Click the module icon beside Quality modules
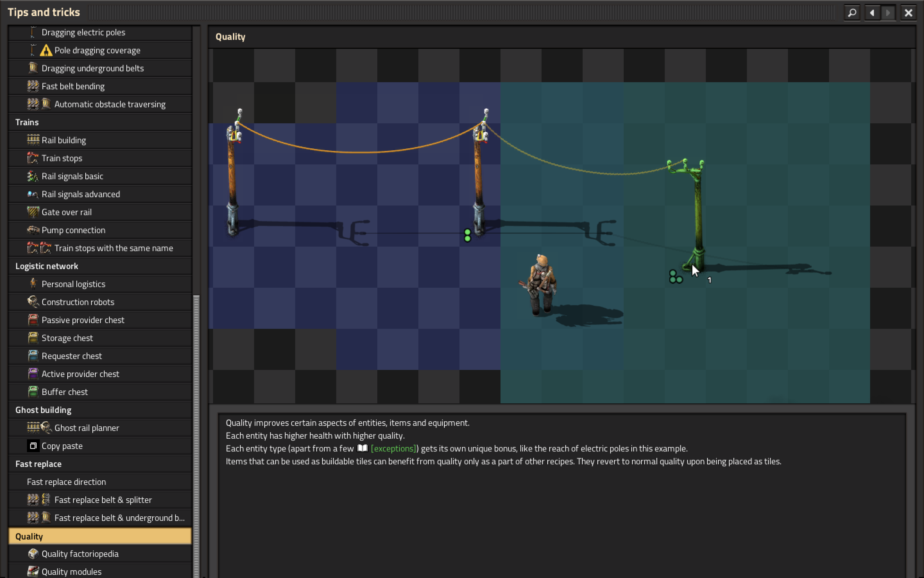 [x=33, y=571]
